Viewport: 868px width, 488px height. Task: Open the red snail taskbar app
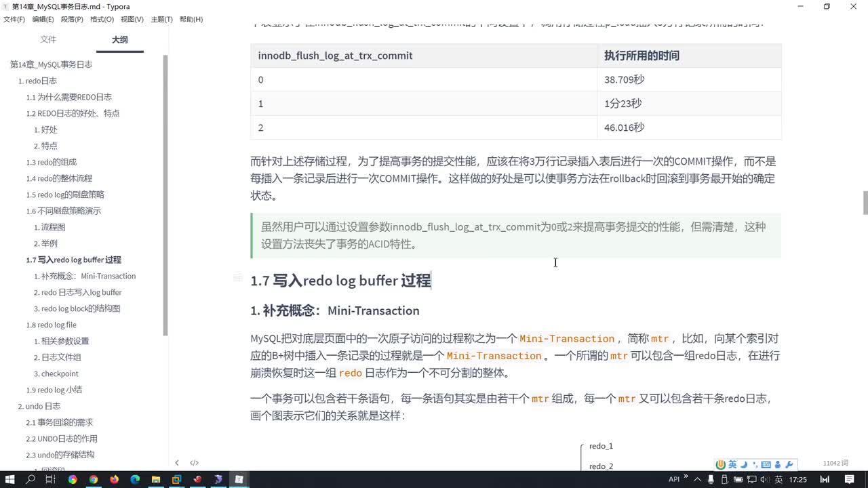tap(197, 479)
